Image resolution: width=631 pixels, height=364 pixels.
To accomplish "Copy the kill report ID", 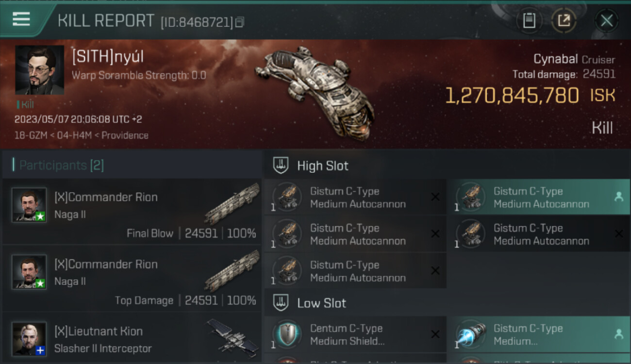I will point(240,22).
